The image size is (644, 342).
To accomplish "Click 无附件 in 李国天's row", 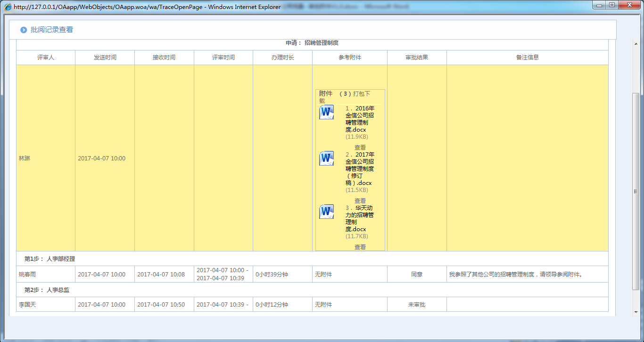I will [323, 305].
